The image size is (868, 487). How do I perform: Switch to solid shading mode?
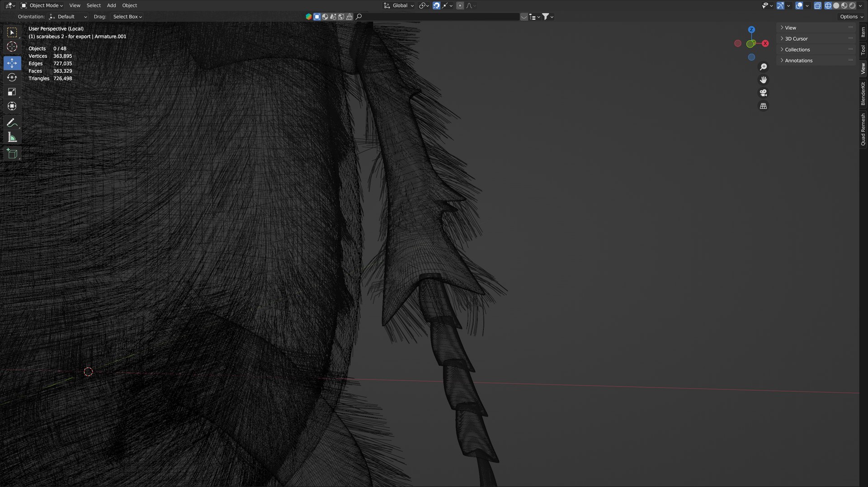tap(836, 5)
